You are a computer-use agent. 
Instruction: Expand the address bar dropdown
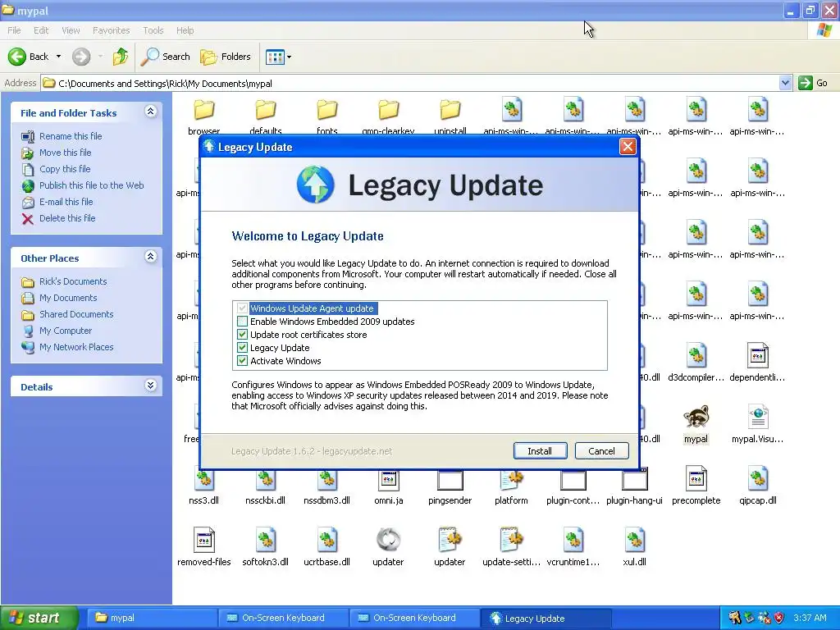pyautogui.click(x=785, y=83)
